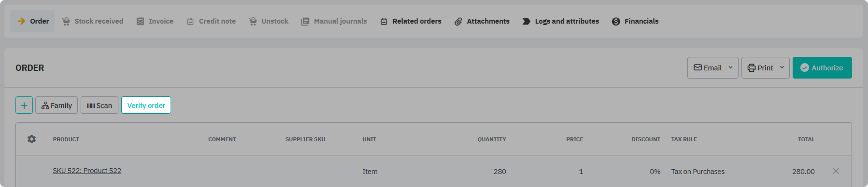868x187 pixels.
Task: Open column settings gear icon
Action: pos(32,139)
